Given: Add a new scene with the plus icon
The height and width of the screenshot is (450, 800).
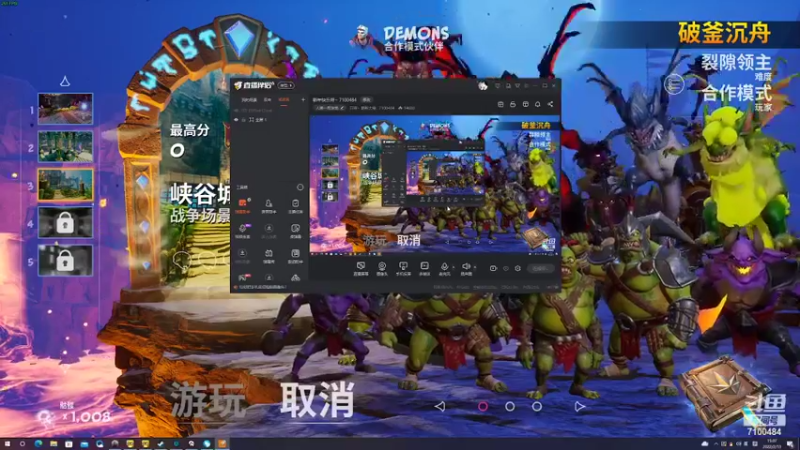Looking at the screenshot, I should [x=303, y=99].
